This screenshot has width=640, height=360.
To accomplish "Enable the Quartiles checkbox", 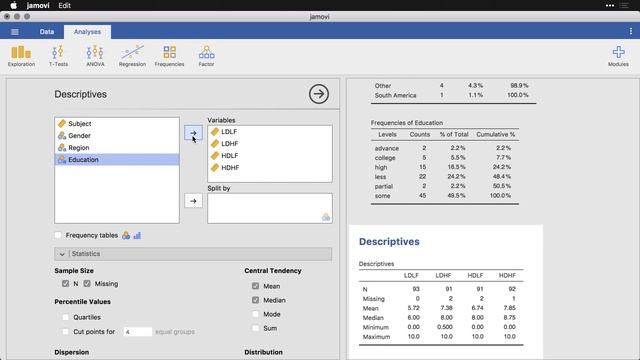I will click(x=65, y=317).
